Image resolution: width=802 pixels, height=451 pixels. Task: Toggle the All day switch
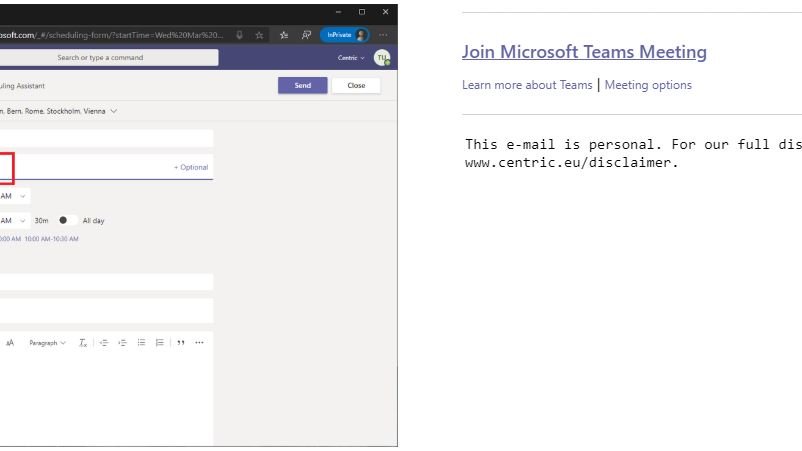pos(68,220)
